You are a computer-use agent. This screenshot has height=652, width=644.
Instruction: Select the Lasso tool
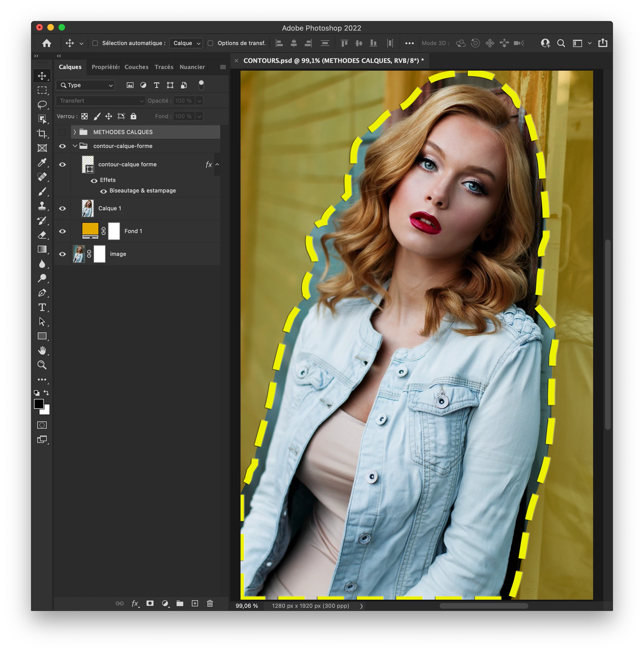point(42,105)
